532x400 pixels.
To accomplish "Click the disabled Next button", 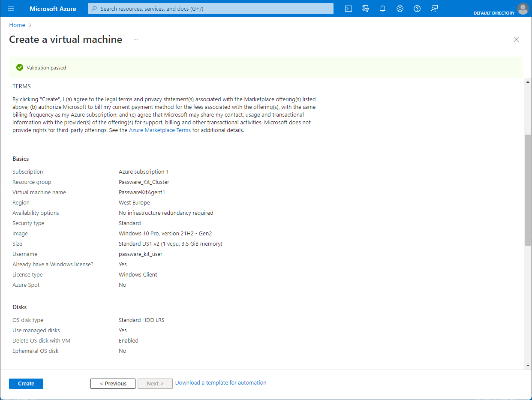I will click(x=155, y=384).
